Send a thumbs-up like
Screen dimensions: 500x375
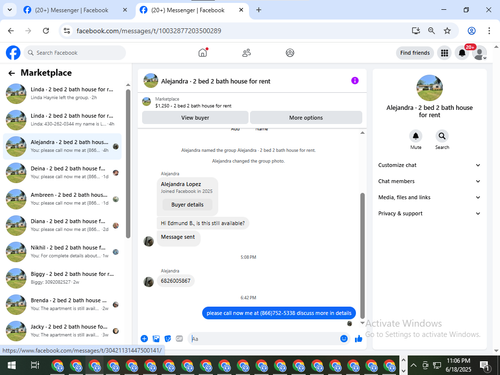(x=358, y=339)
